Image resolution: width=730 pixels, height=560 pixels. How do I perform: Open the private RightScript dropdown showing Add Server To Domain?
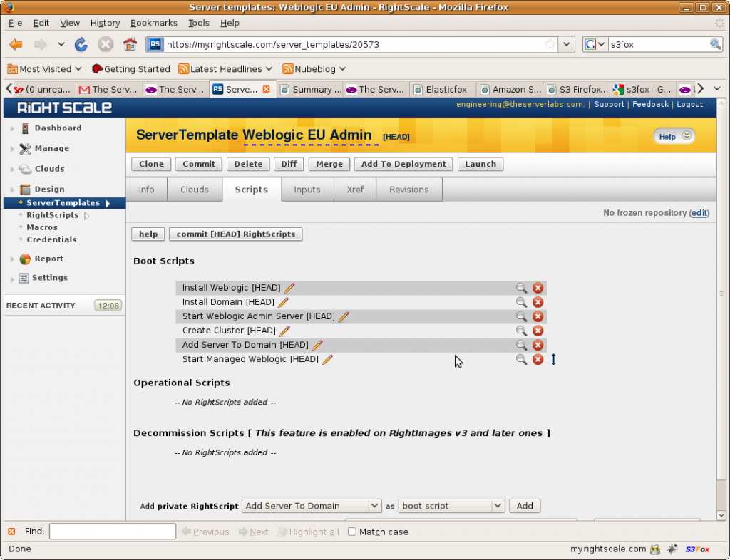point(311,505)
